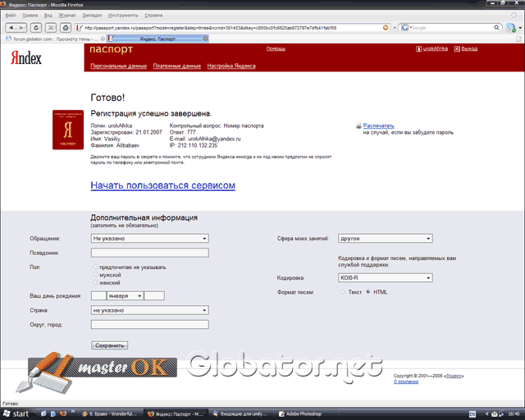Open the Обращение dropdown
Viewport: 525px width, 420px height.
tap(150, 238)
